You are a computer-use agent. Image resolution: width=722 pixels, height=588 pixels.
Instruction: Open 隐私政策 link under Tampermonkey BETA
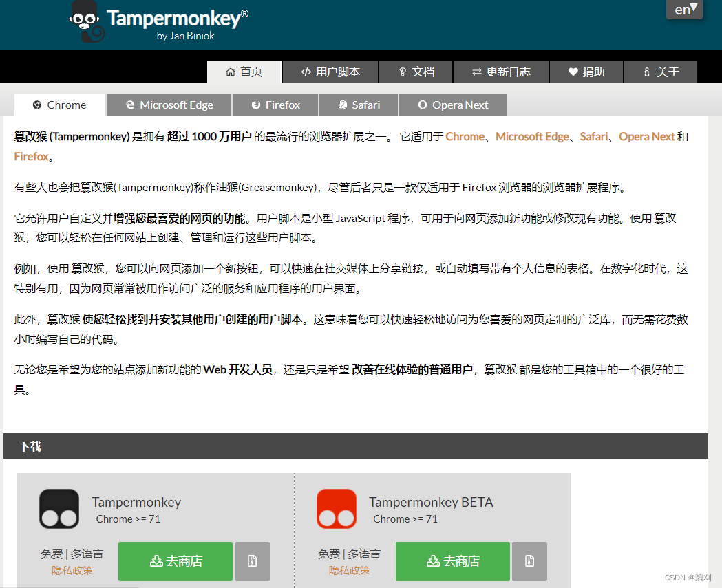click(x=350, y=571)
